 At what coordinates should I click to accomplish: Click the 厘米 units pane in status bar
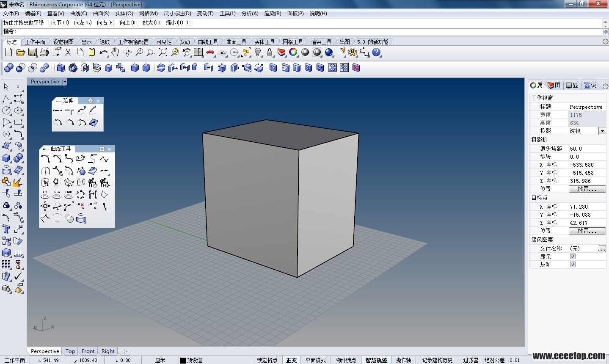click(160, 360)
